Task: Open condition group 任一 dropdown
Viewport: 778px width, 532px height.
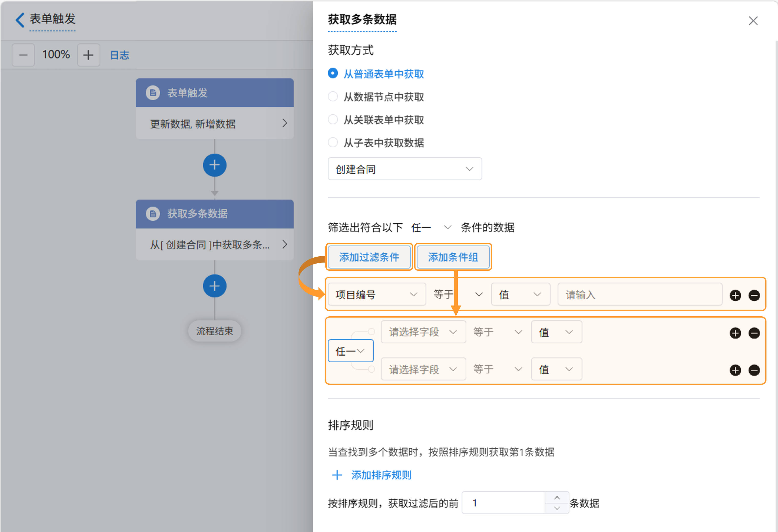Action: (x=350, y=351)
